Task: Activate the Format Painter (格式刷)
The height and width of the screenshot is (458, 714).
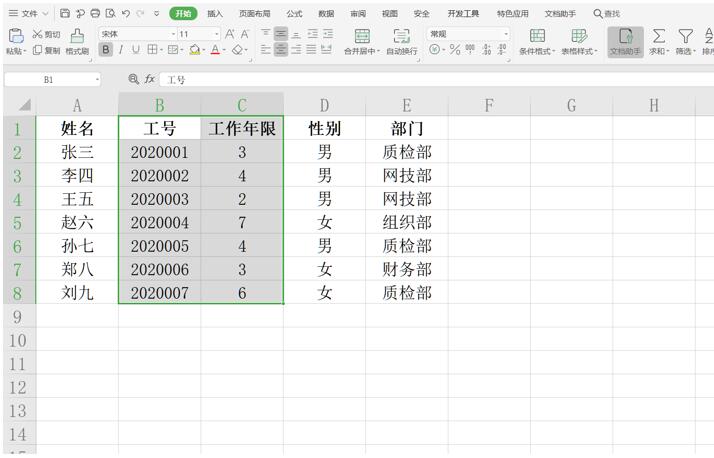Action: pos(77,41)
